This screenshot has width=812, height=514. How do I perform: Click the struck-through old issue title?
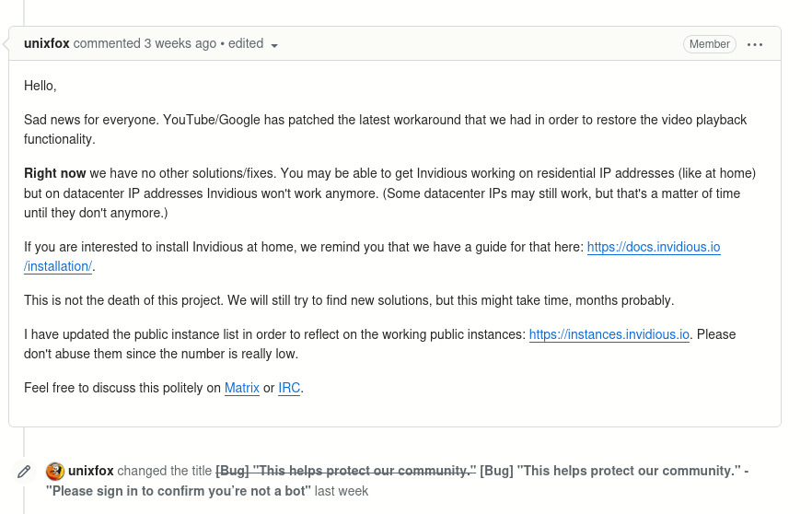345,471
